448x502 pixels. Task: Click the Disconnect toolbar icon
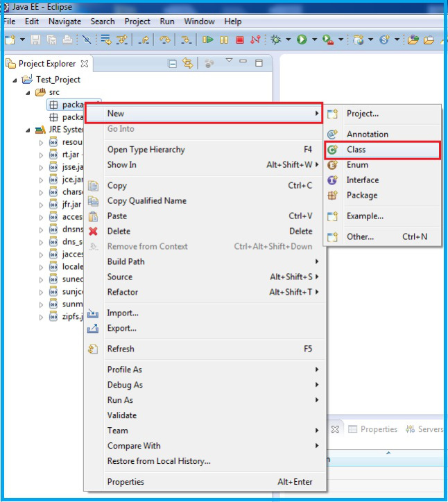tap(255, 40)
